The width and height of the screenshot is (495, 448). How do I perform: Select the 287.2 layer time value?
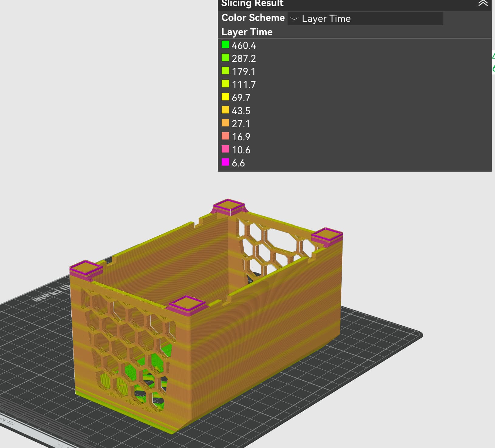(x=244, y=59)
